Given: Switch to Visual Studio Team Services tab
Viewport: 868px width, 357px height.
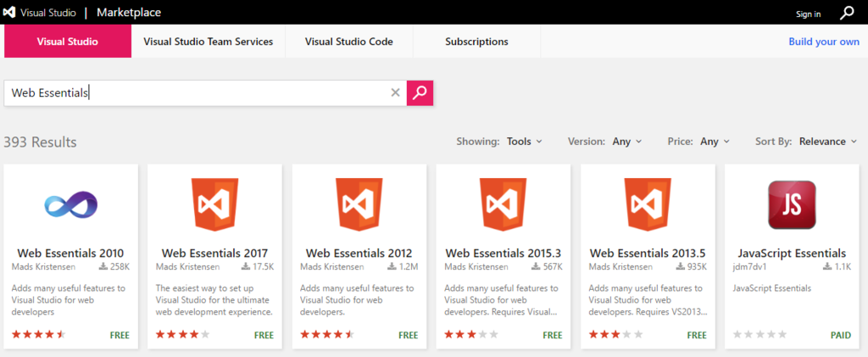Looking at the screenshot, I should click(209, 42).
